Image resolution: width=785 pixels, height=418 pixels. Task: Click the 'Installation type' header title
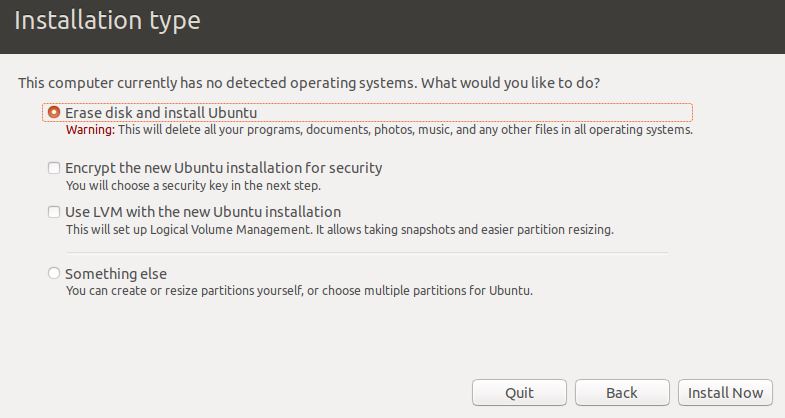[107, 21]
